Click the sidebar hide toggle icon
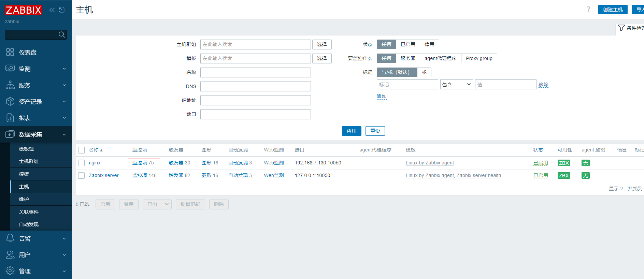The width and height of the screenshot is (644, 279). pyautogui.click(x=62, y=10)
